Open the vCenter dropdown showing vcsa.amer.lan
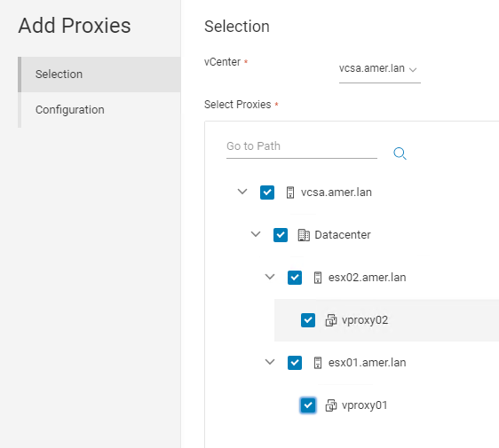 click(380, 69)
